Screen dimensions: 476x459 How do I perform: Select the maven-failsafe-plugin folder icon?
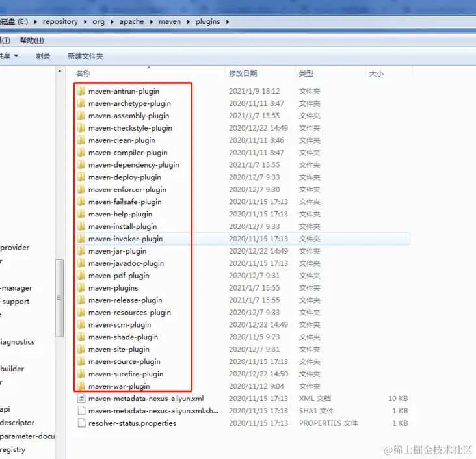click(81, 202)
